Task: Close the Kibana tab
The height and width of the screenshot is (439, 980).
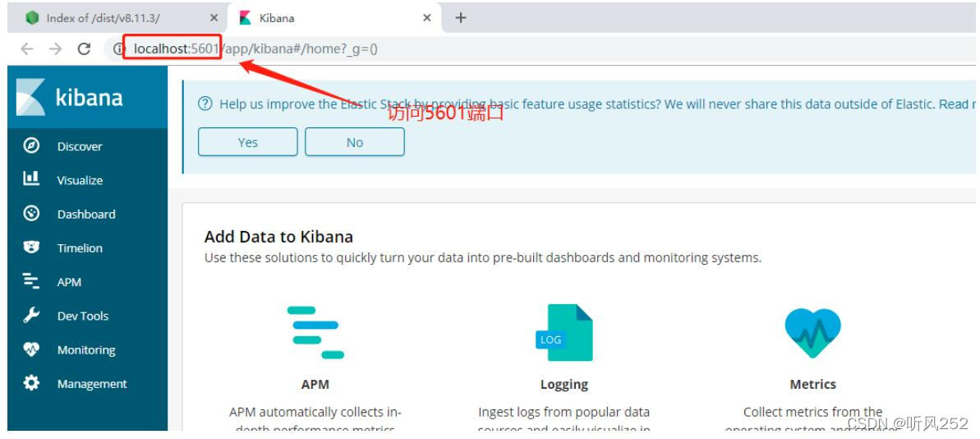Action: (x=427, y=18)
